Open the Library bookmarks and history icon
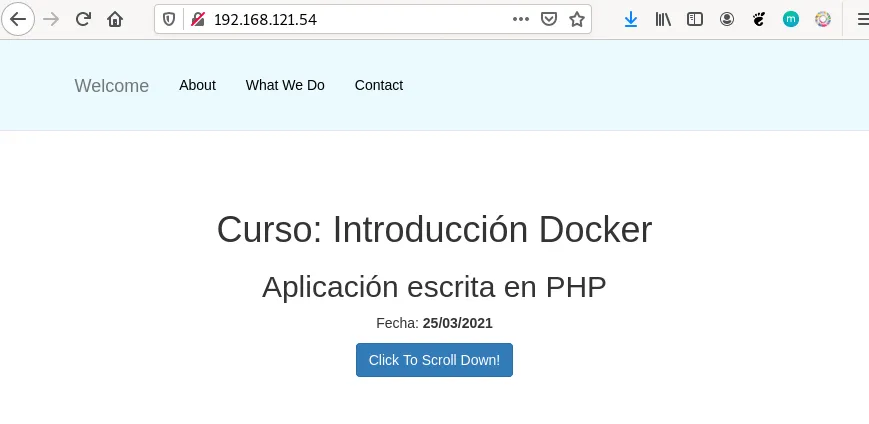This screenshot has height=424, width=869. [x=662, y=19]
